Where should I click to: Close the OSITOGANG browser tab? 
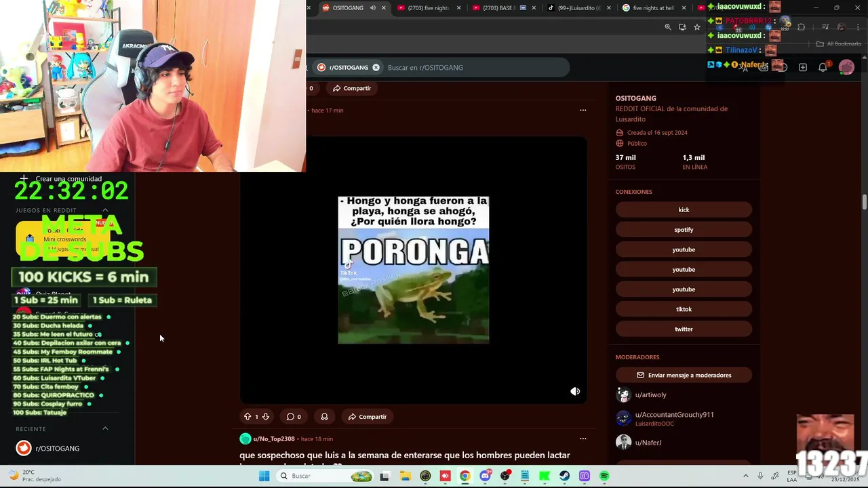(384, 8)
